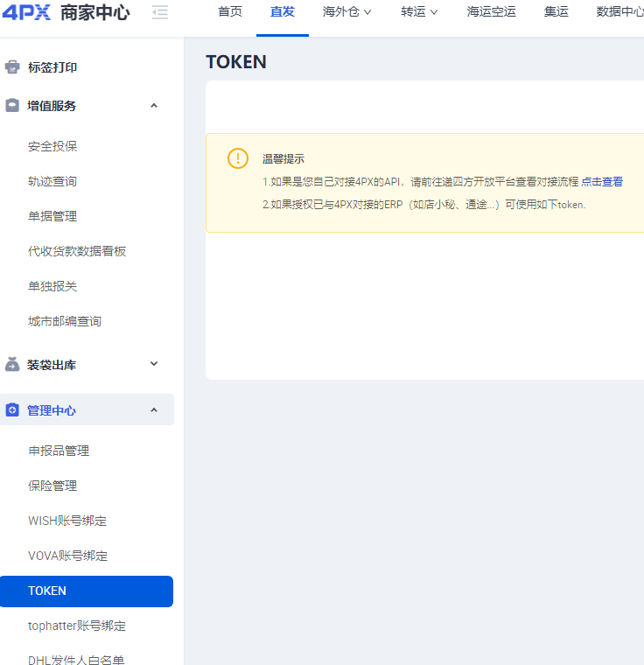Viewport: 644px width, 665px height.
Task: Go to the 首页 tab
Action: [x=230, y=12]
